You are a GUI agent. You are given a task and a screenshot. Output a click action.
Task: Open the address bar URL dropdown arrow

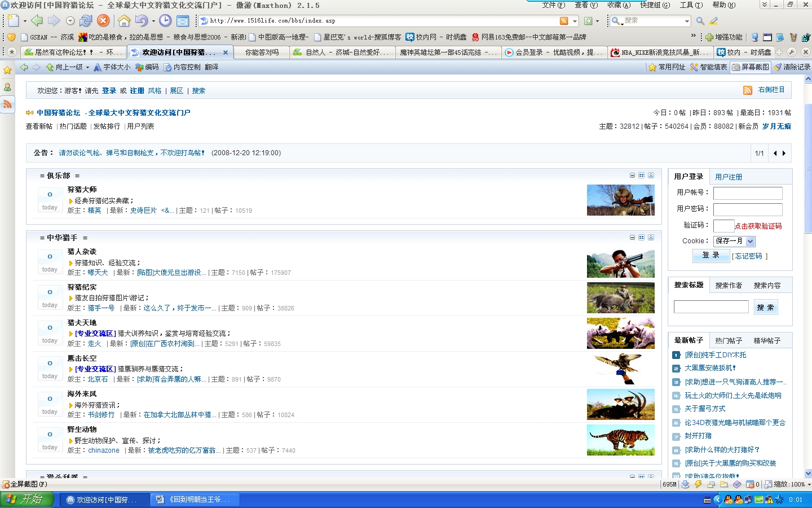[575, 21]
